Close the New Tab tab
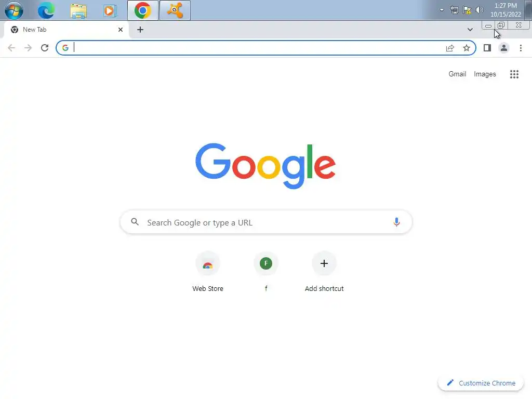The height and width of the screenshot is (399, 532). pos(121,30)
